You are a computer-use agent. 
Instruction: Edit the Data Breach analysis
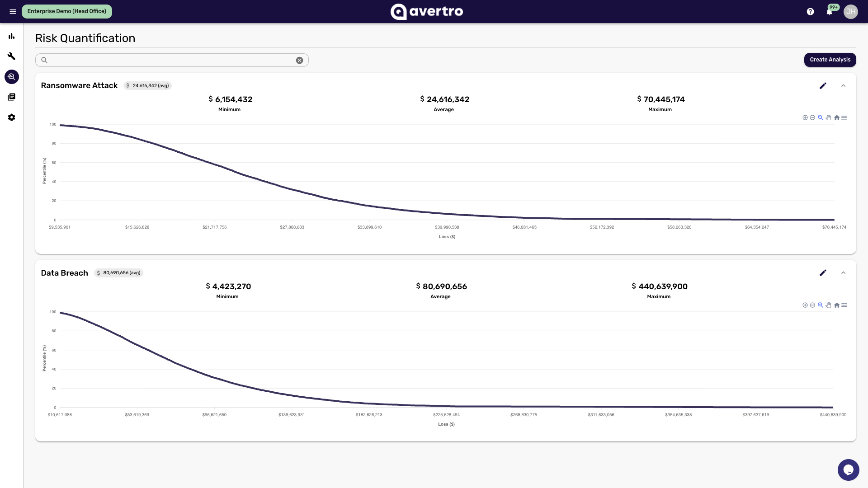click(x=823, y=273)
